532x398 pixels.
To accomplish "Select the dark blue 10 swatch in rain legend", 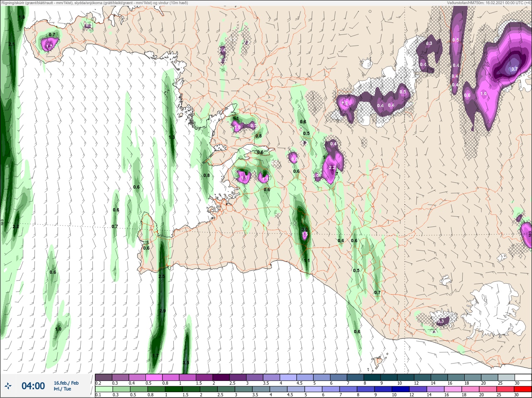I will tap(401, 389).
